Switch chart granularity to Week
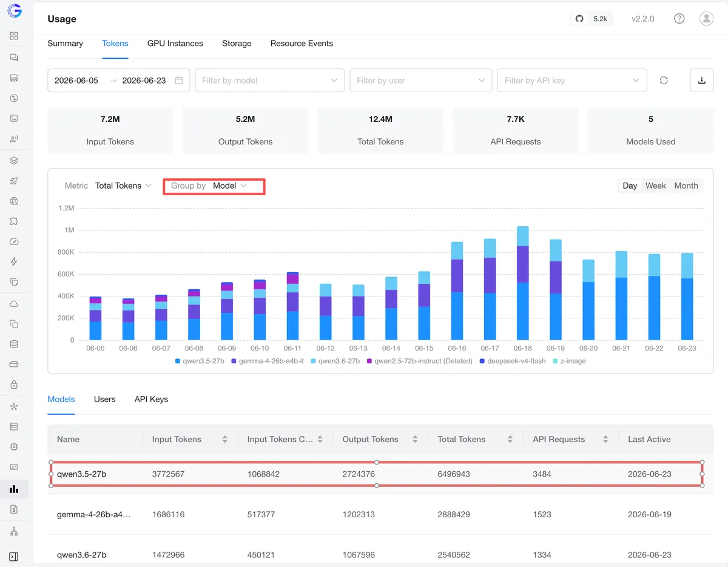Image resolution: width=728 pixels, height=567 pixels. 655,186
